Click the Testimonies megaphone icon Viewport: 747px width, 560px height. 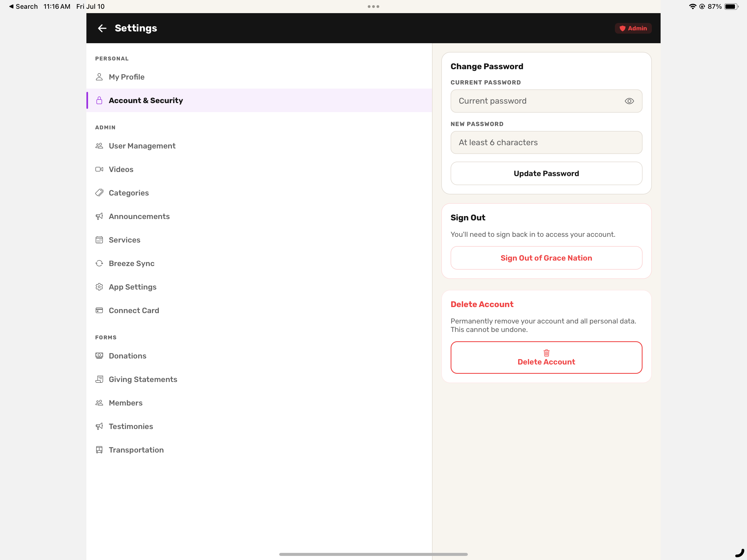[99, 426]
